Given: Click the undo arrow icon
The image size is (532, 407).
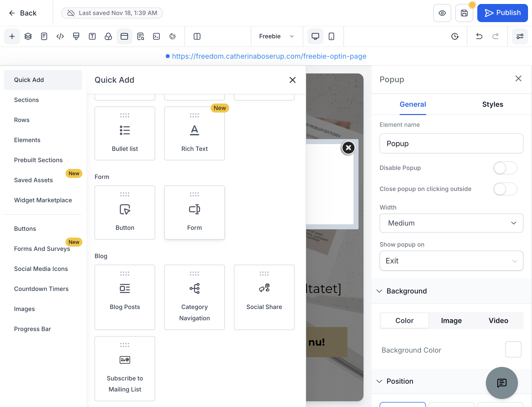Looking at the screenshot, I should [x=479, y=36].
